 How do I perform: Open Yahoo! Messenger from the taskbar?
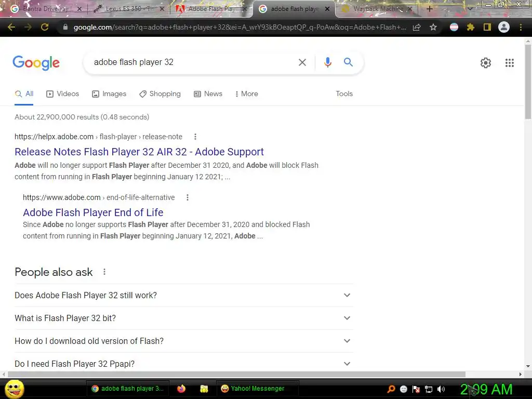(x=258, y=389)
